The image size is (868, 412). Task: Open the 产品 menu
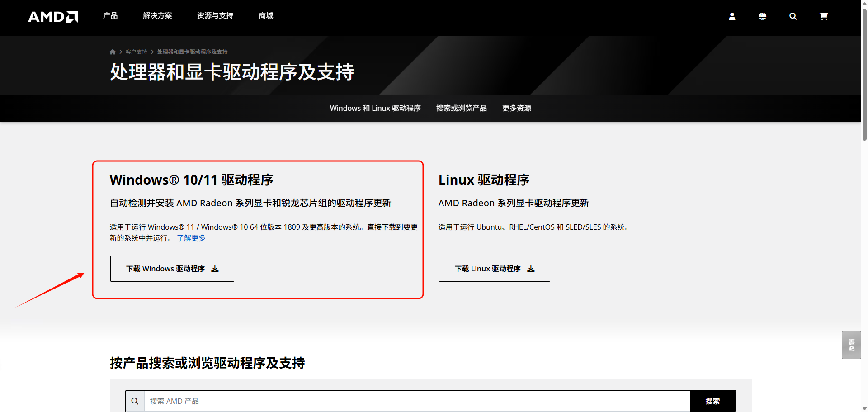[x=110, y=16]
